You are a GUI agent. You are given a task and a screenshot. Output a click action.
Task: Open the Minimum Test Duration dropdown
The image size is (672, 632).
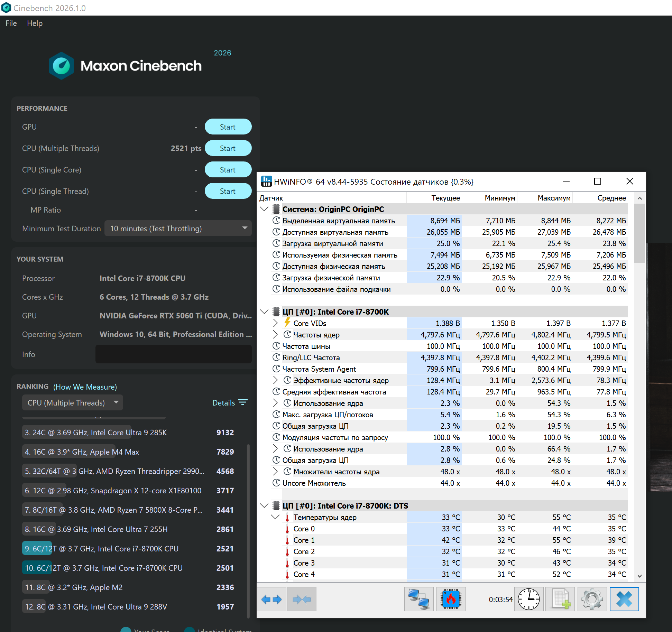tap(178, 228)
